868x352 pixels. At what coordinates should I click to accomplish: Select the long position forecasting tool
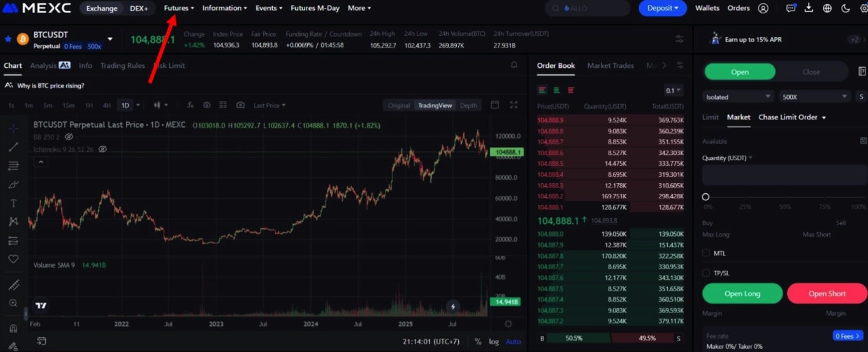point(13,240)
